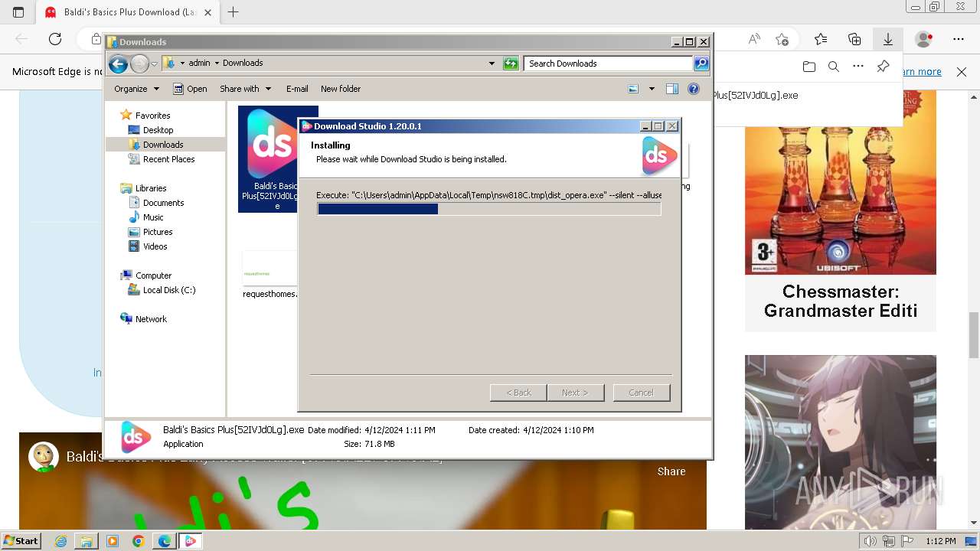This screenshot has width=980, height=551.
Task: Open the recent locations dropdown arrow in Explorer
Action: [x=154, y=64]
